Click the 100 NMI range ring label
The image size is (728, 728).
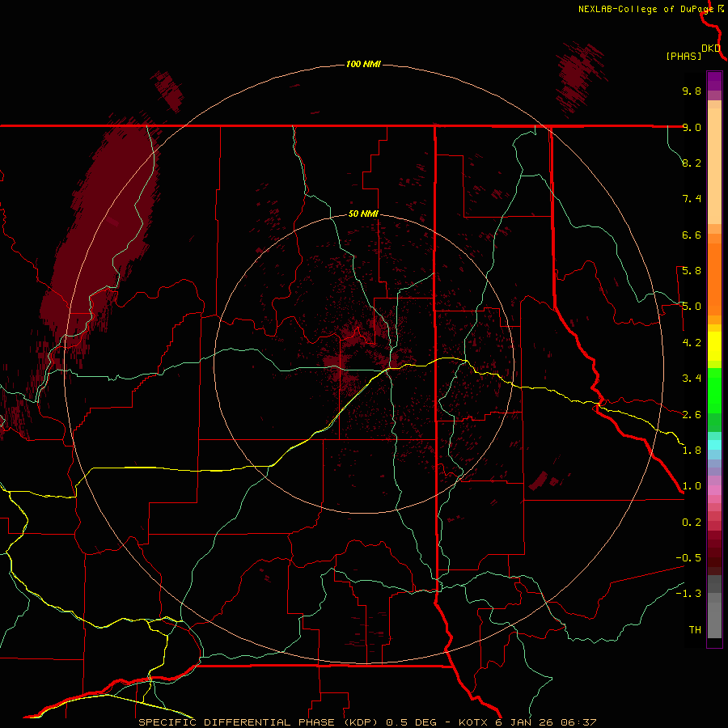tap(363, 64)
